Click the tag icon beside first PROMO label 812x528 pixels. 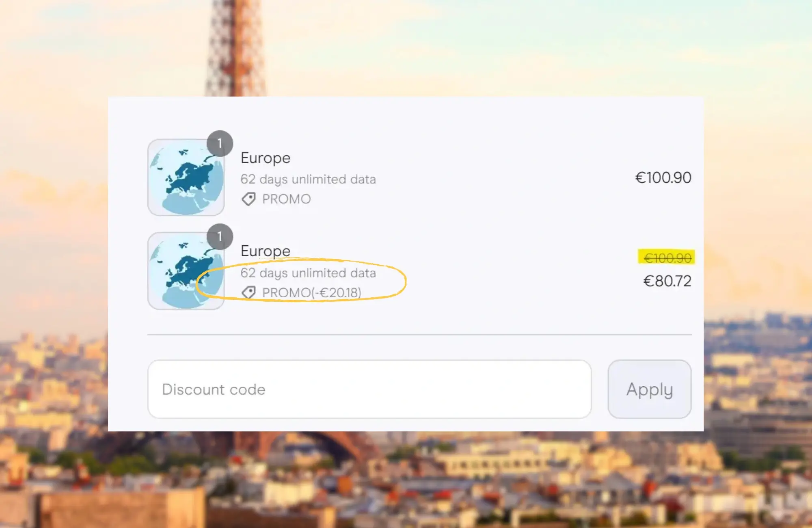[248, 199]
